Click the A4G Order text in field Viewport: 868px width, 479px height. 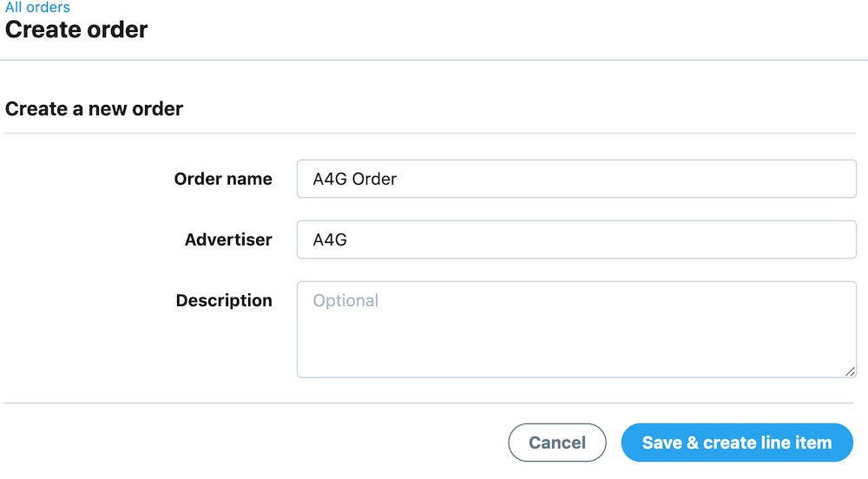click(354, 180)
